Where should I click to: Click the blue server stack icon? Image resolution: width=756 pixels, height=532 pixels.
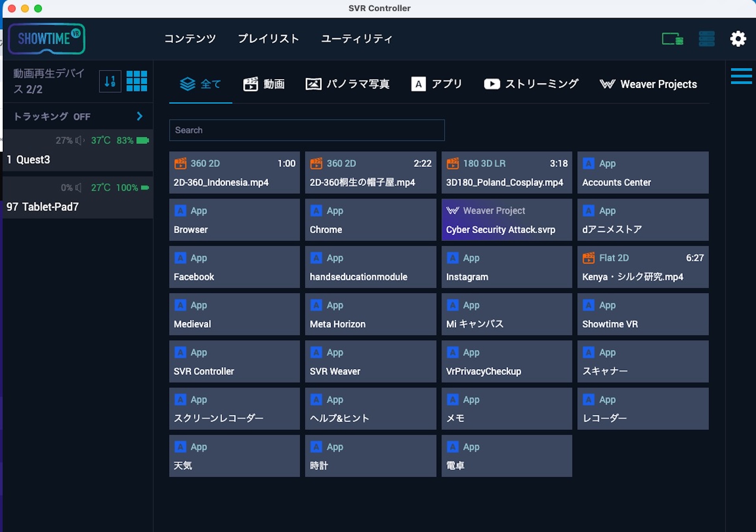tap(706, 39)
